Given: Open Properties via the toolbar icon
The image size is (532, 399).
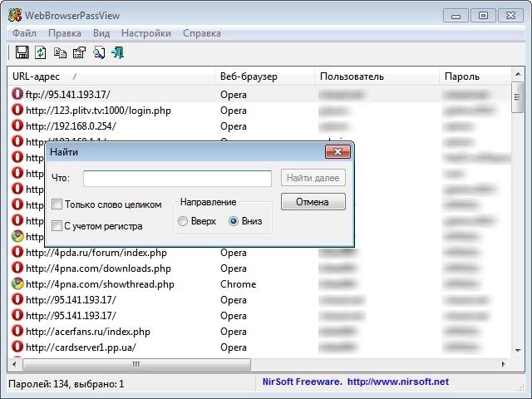Looking at the screenshot, I should 80,52.
